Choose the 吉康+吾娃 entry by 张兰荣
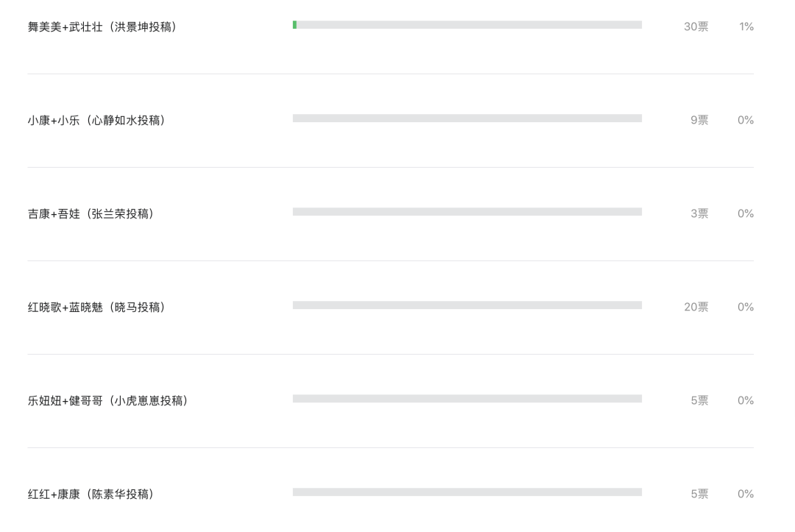The height and width of the screenshot is (532, 795). (x=91, y=214)
